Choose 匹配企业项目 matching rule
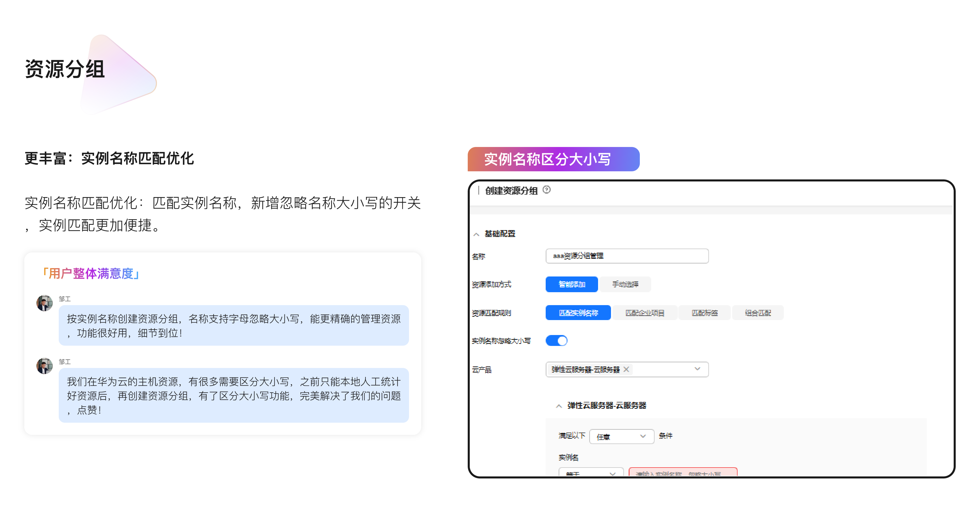980x519 pixels. [x=645, y=313]
